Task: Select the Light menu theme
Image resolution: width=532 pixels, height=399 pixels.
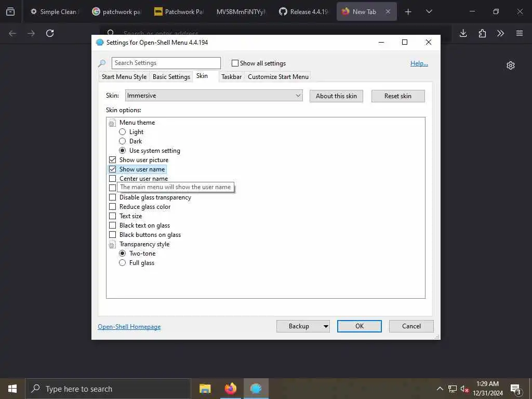Action: click(123, 132)
